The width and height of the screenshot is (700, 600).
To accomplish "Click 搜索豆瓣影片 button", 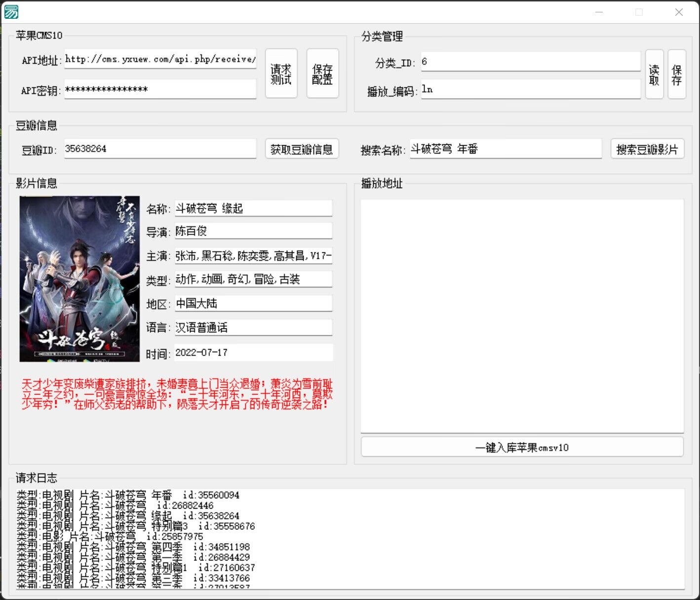I will pyautogui.click(x=648, y=149).
